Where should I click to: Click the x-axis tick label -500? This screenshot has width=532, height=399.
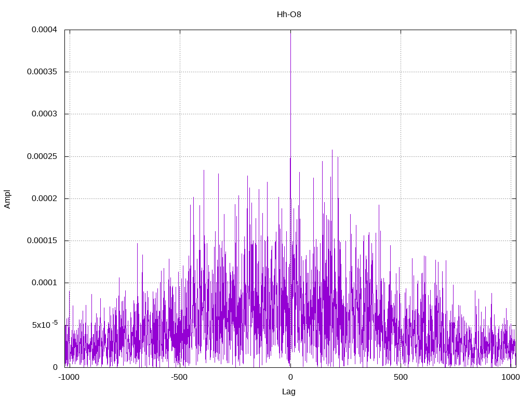[x=179, y=377]
